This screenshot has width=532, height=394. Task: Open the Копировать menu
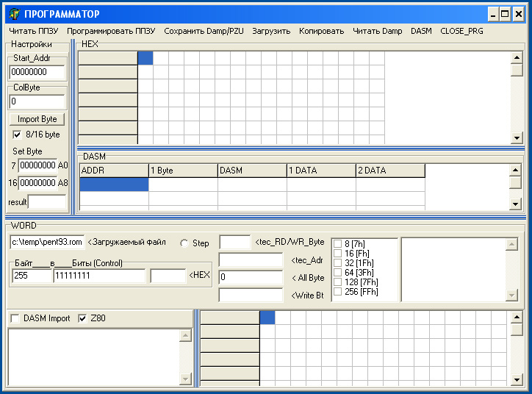(x=321, y=31)
